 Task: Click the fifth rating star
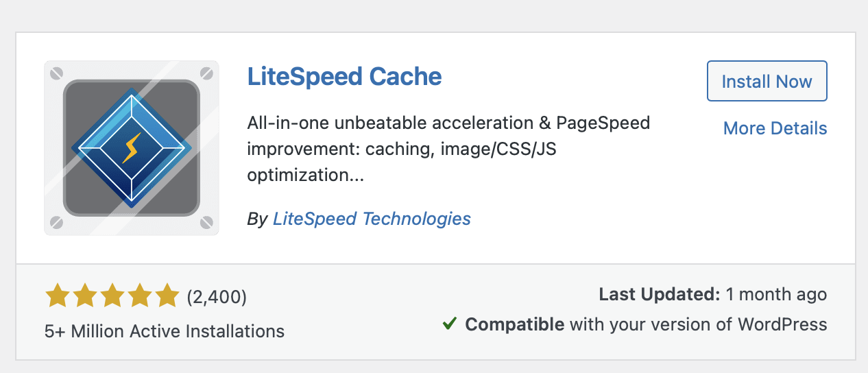(x=167, y=297)
